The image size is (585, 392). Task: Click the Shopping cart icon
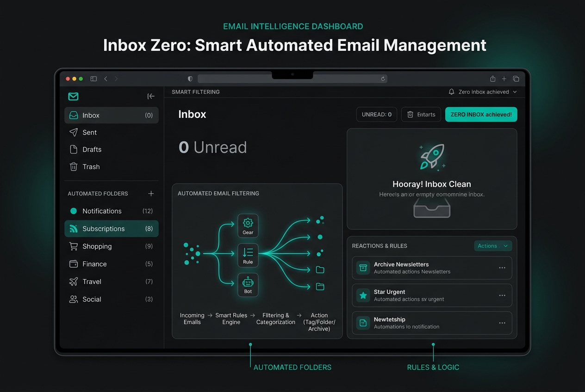pos(73,246)
